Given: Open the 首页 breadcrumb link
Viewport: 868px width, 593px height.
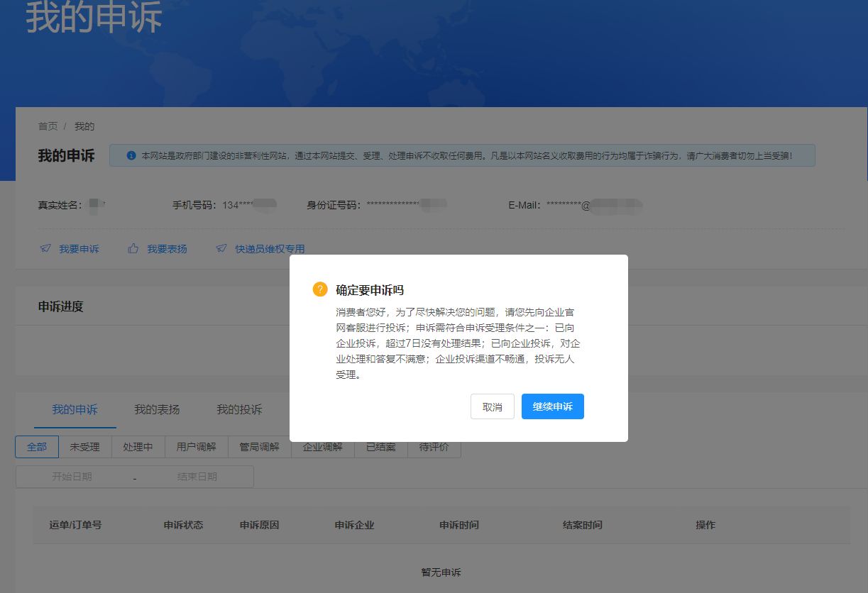Looking at the screenshot, I should point(47,126).
